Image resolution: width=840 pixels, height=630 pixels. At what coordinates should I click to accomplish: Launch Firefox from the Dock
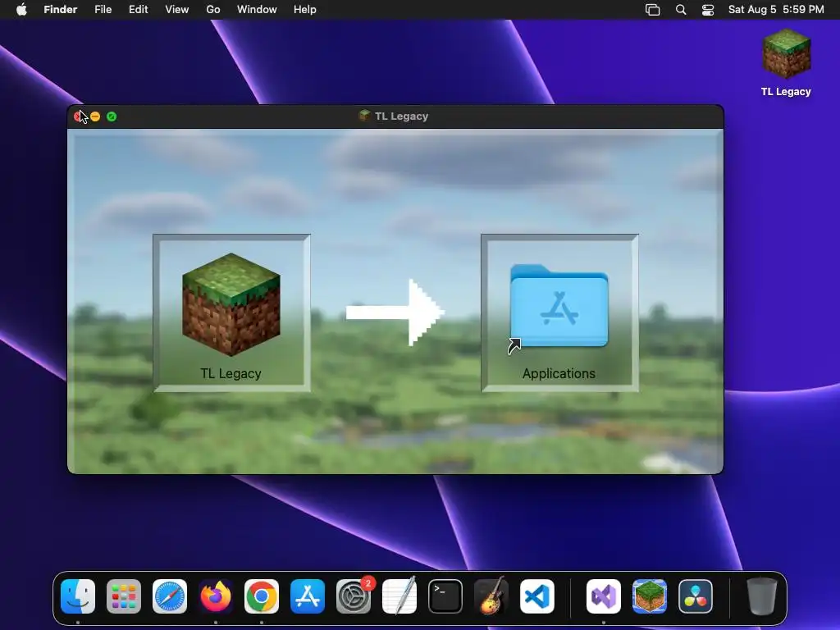pyautogui.click(x=216, y=596)
